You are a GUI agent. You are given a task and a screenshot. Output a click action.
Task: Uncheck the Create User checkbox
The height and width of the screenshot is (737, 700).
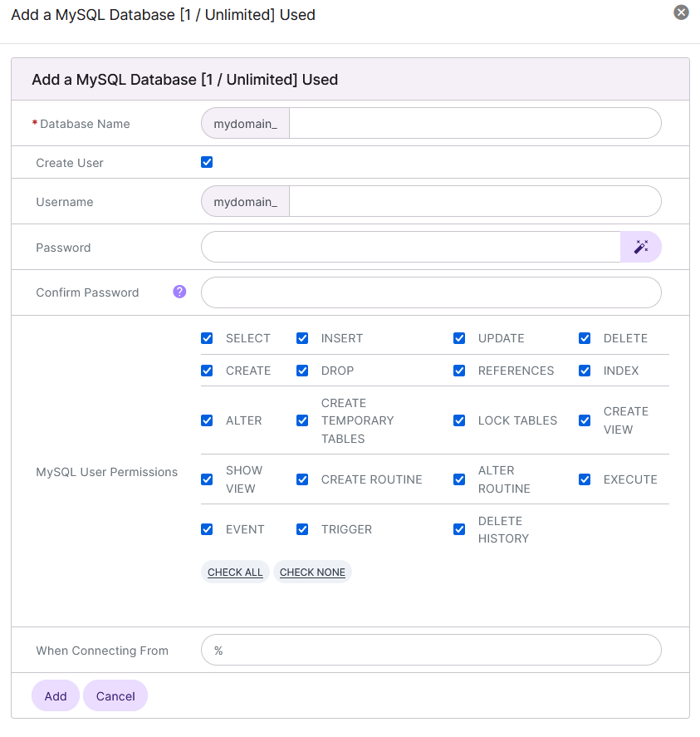coord(206,162)
